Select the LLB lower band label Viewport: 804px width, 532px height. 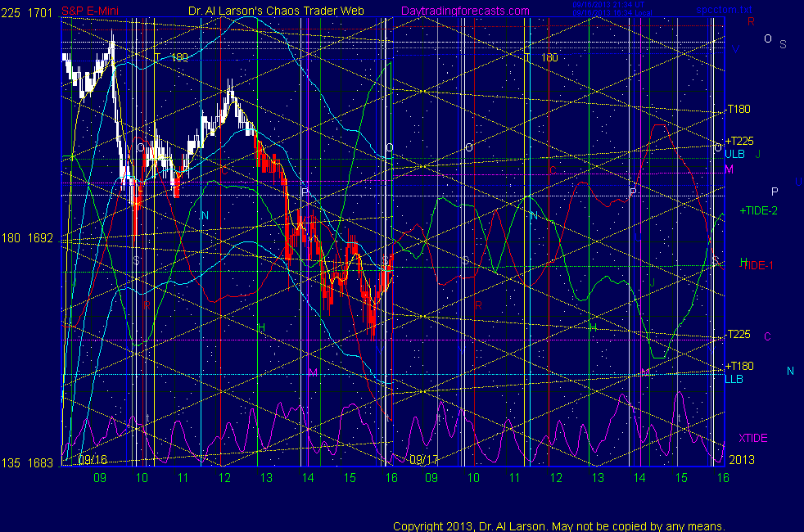(734, 378)
